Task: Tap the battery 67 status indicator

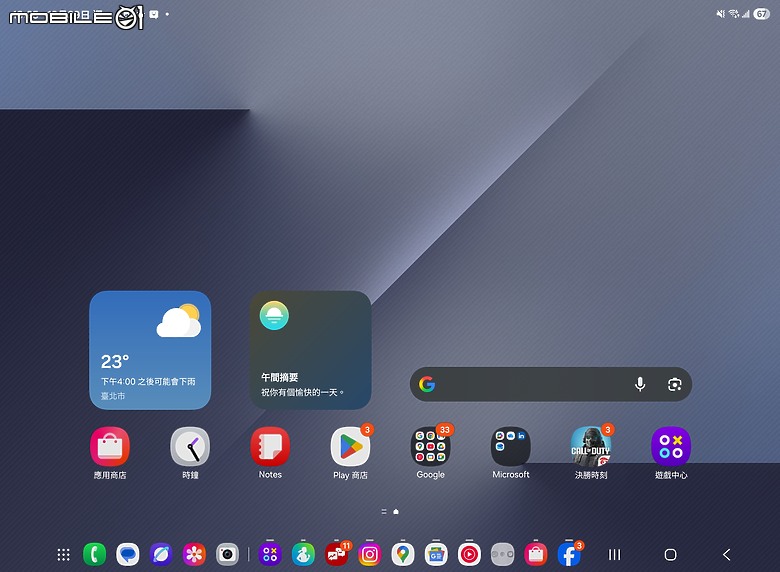Action: pos(761,14)
